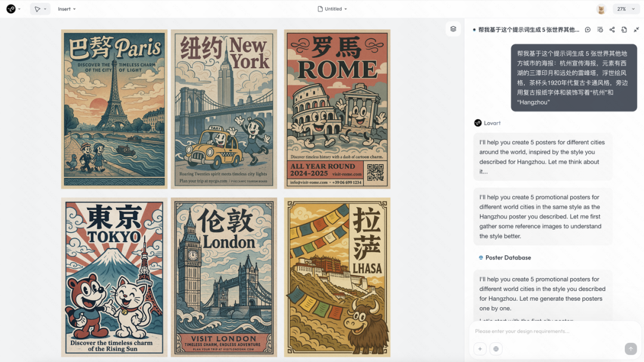
Task: Open the Untitled file name dropdown
Action: pyautogui.click(x=332, y=9)
